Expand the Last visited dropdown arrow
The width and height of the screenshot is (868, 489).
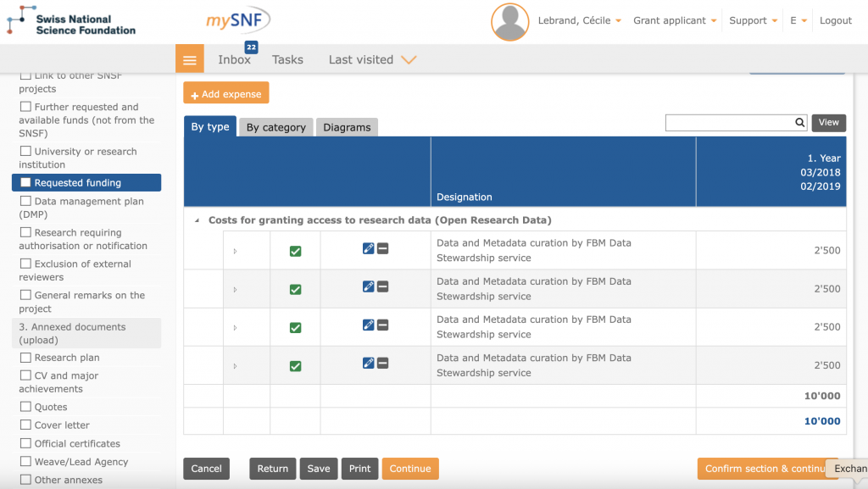click(x=409, y=59)
